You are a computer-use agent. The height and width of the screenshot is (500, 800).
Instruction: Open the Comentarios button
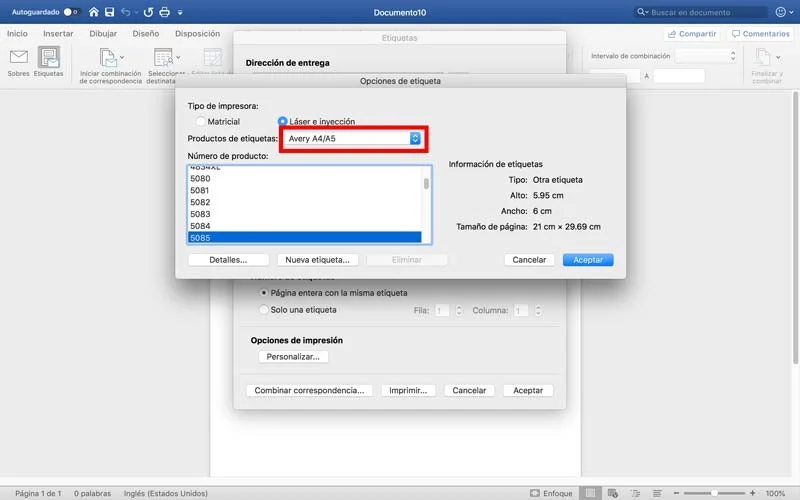pyautogui.click(x=760, y=34)
